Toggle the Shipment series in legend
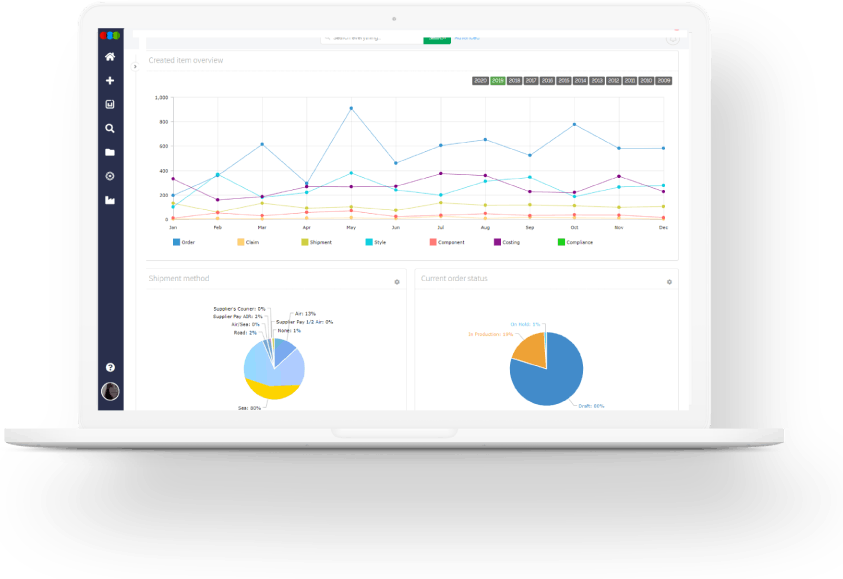 coord(317,242)
